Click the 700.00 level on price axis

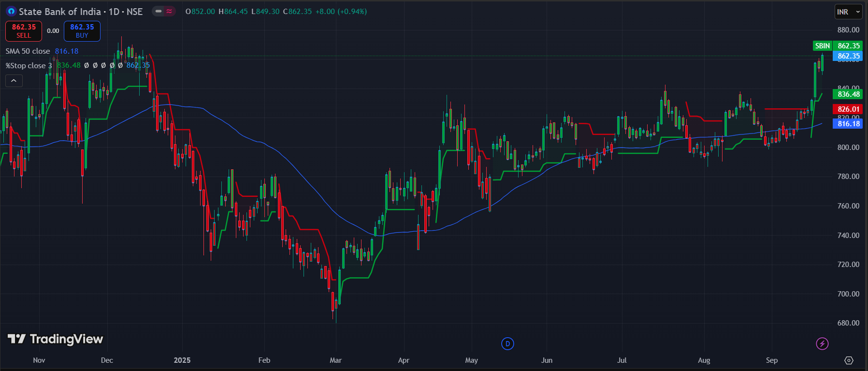[x=848, y=294]
